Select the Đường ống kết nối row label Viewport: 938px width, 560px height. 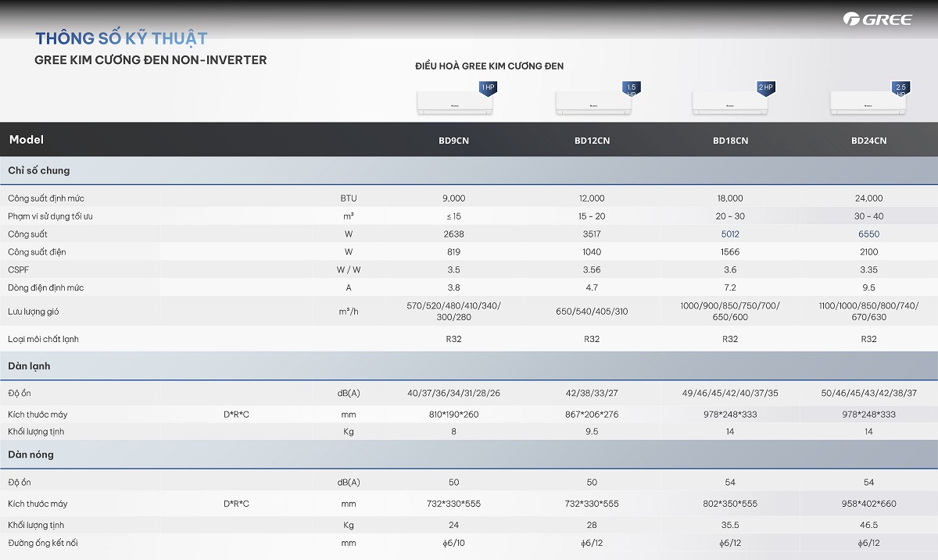pyautogui.click(x=43, y=543)
